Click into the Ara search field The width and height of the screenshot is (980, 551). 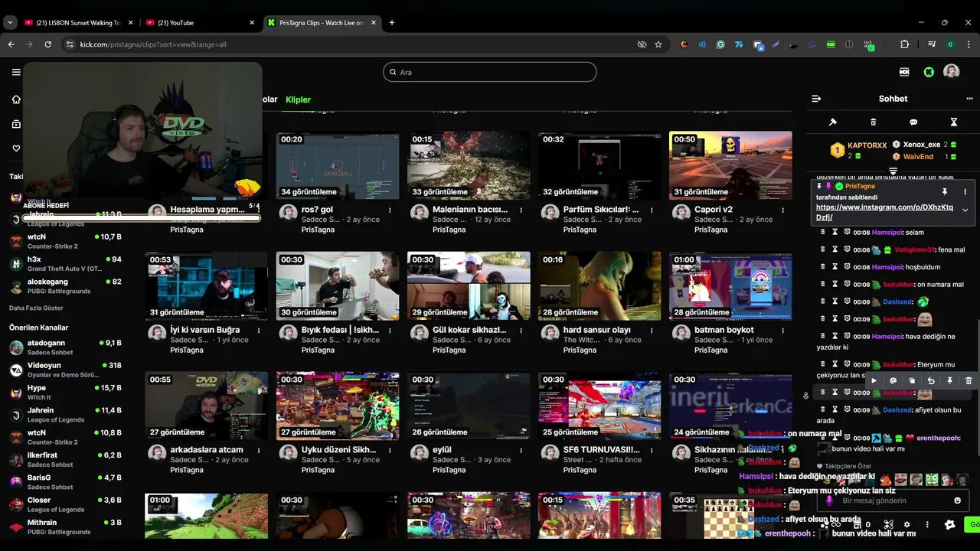[x=490, y=72]
